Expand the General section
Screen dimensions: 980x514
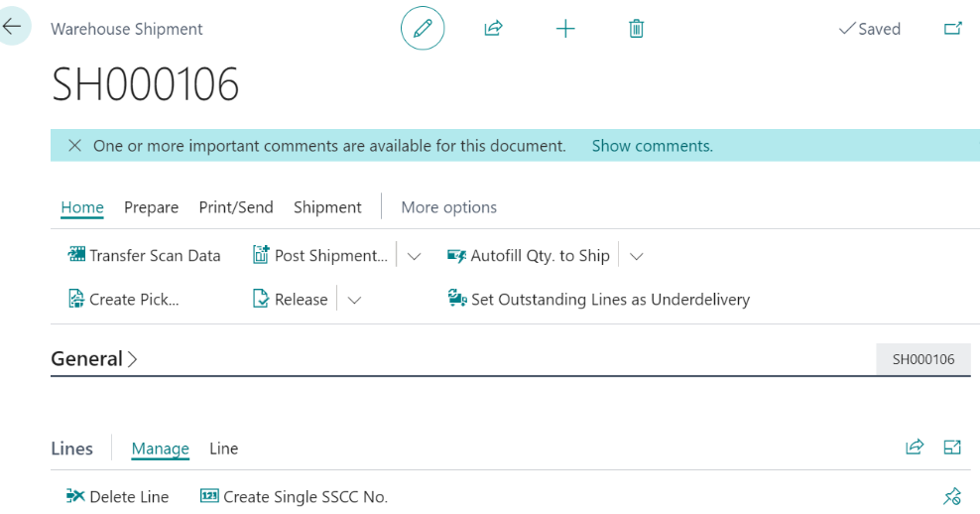point(94,359)
